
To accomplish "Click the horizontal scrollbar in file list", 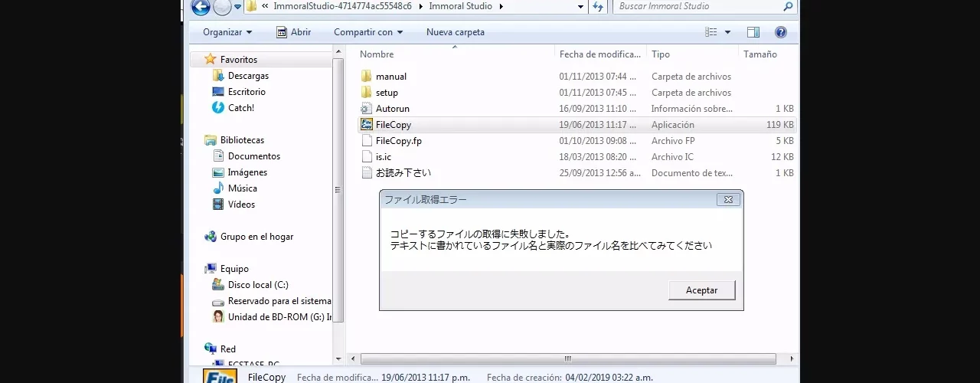I will (x=567, y=358).
